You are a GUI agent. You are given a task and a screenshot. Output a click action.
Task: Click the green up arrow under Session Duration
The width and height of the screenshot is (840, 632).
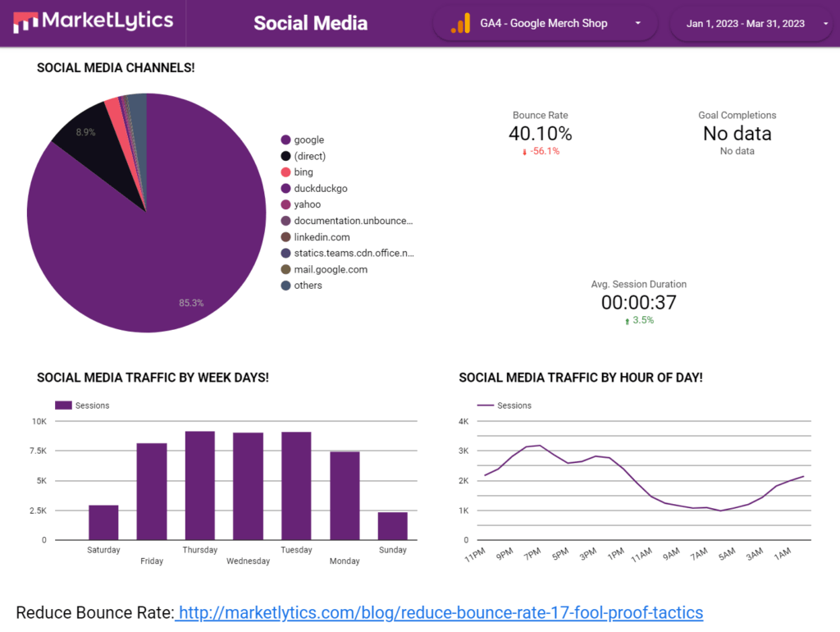[x=627, y=320]
